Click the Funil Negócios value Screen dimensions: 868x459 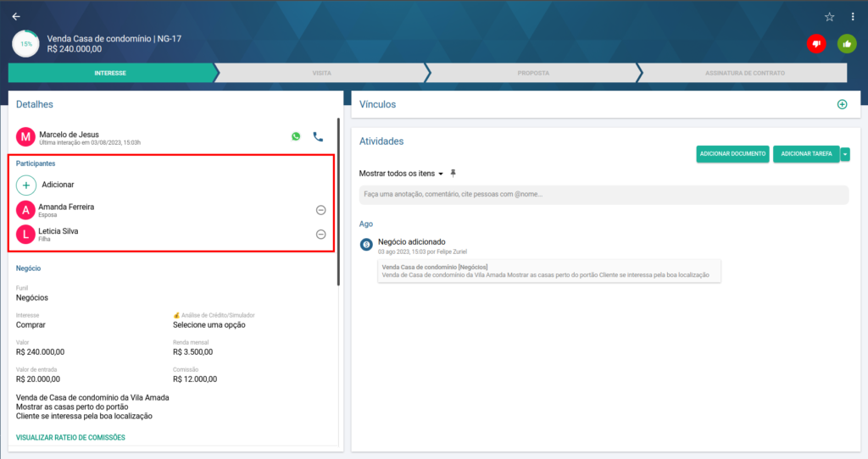[32, 298]
